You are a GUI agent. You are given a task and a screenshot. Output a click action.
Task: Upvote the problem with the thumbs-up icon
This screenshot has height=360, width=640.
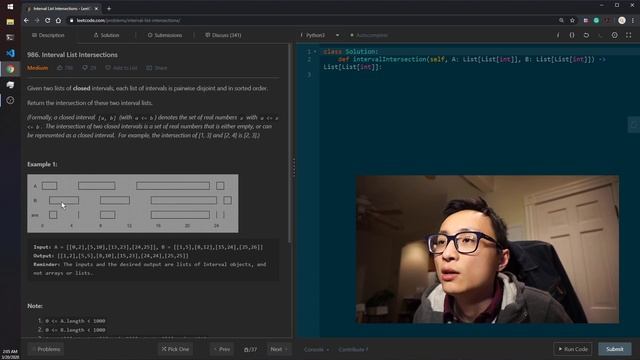[60, 68]
